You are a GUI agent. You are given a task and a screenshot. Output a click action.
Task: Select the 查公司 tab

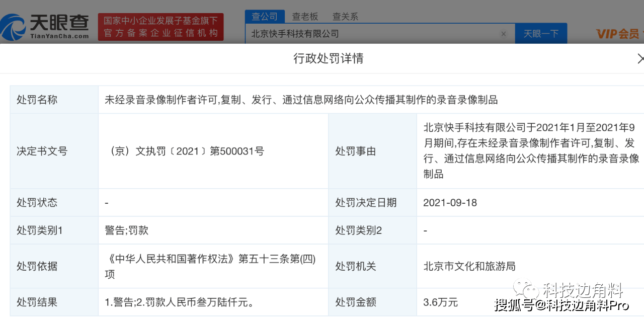click(265, 16)
